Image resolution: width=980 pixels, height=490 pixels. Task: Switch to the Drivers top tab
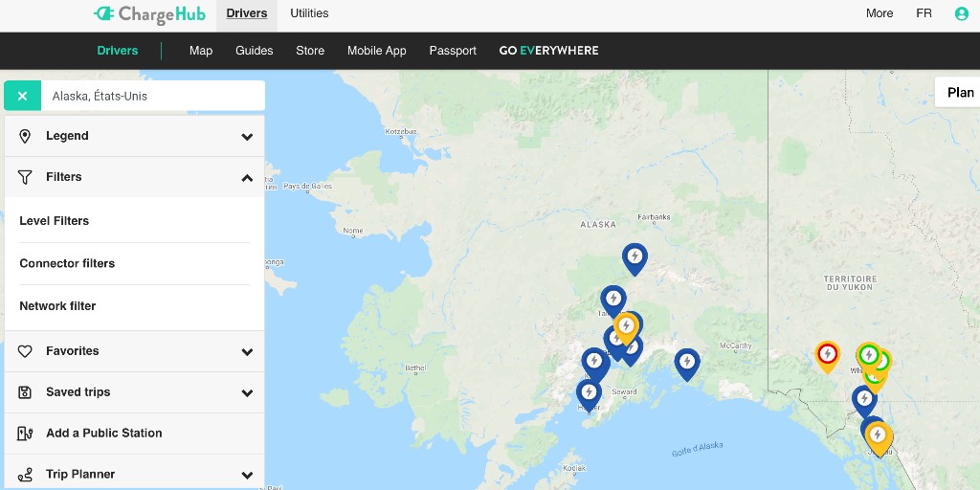click(247, 13)
